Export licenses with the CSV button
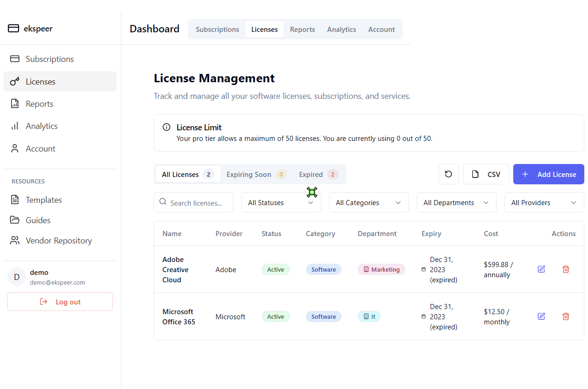This screenshot has height=389, width=588. click(486, 175)
